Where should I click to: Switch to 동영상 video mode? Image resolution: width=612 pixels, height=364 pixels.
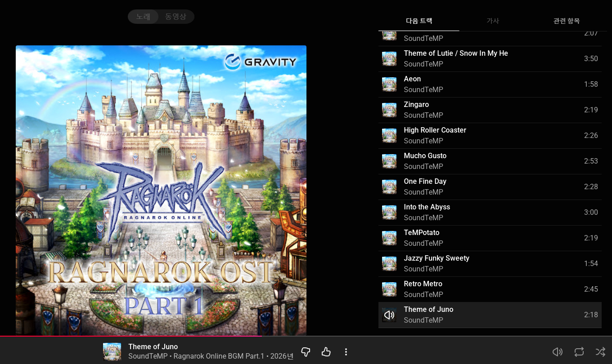click(175, 17)
